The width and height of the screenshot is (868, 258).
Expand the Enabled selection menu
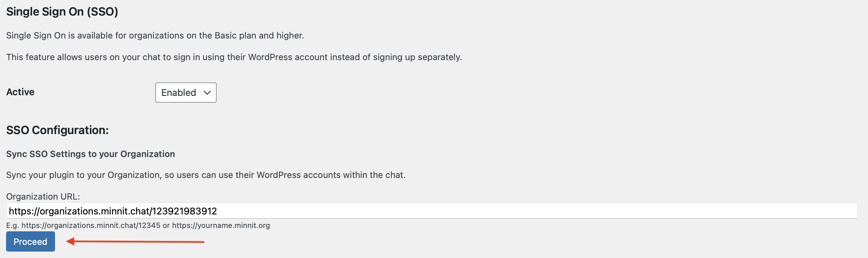pyautogui.click(x=185, y=92)
